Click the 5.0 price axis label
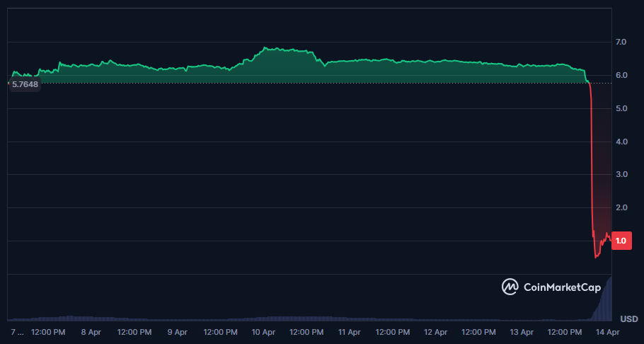The image size is (644, 344). click(x=621, y=108)
